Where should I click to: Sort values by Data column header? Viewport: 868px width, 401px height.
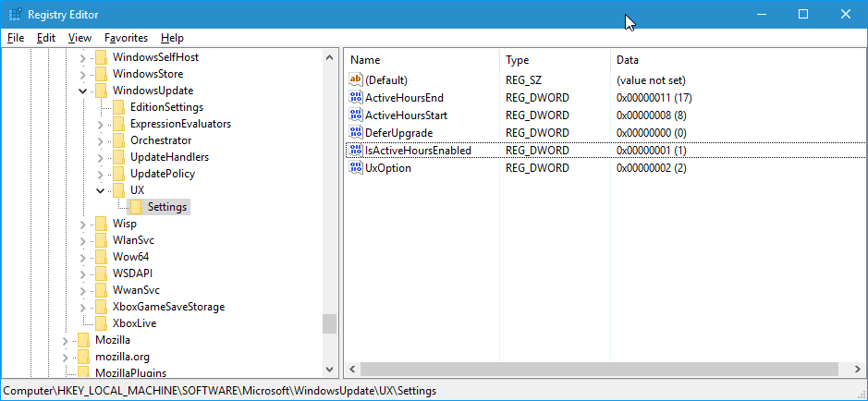[x=738, y=60]
